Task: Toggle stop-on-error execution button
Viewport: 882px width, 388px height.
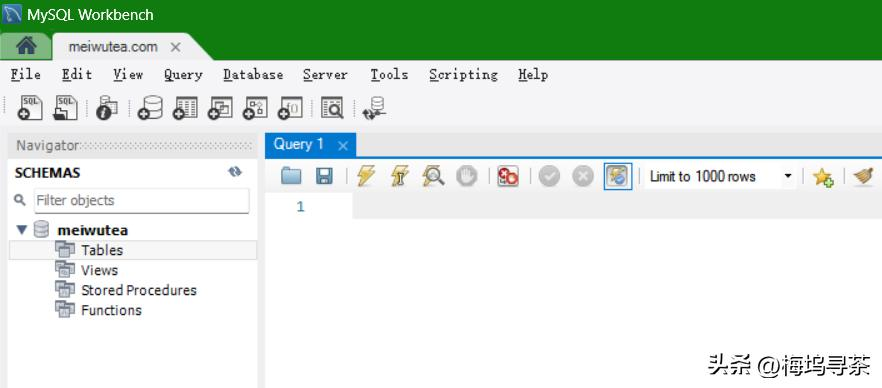Action: [508, 177]
